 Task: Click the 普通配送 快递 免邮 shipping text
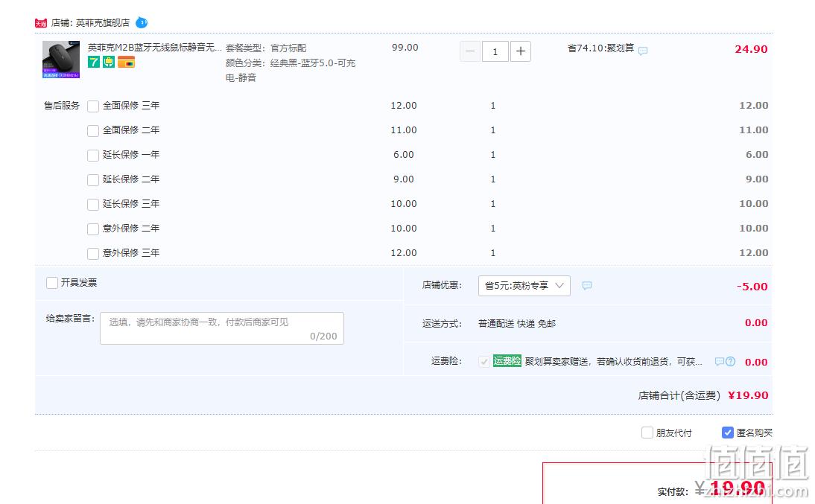[517, 324]
